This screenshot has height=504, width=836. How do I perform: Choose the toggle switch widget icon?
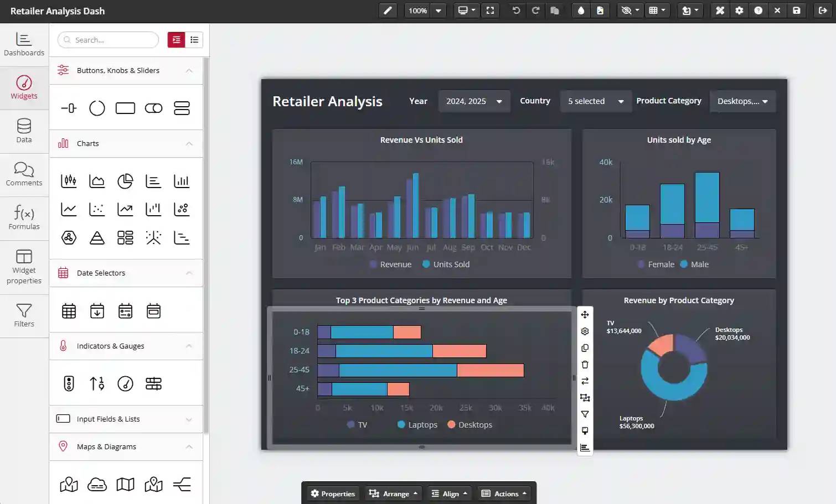click(x=153, y=108)
